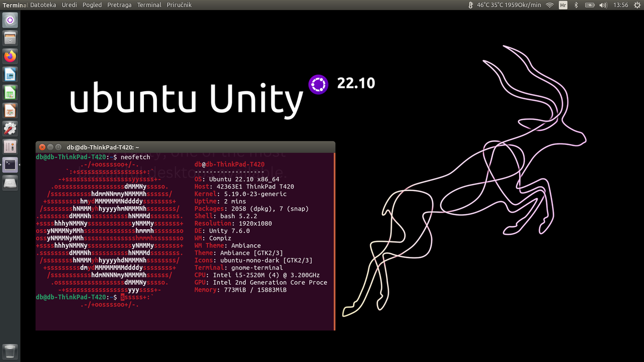Open the Files manager from launcher
This screenshot has width=644, height=362.
pos(10,38)
